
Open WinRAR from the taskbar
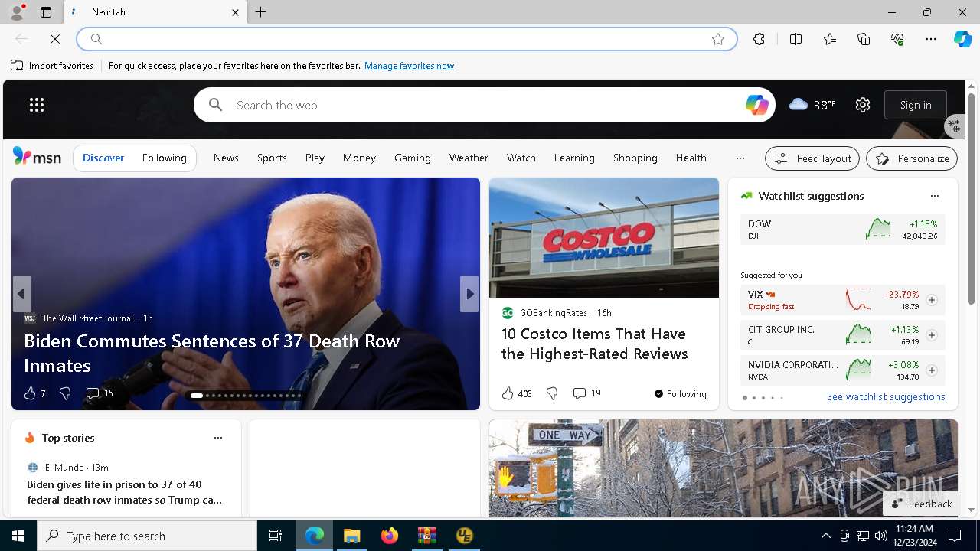click(426, 536)
